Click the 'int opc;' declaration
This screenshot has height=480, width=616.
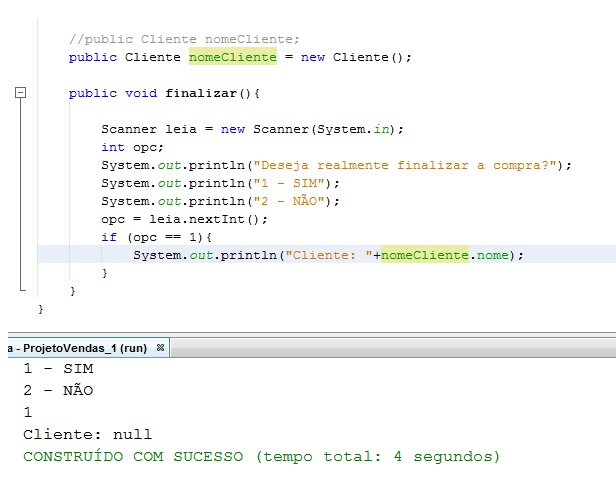click(132, 147)
